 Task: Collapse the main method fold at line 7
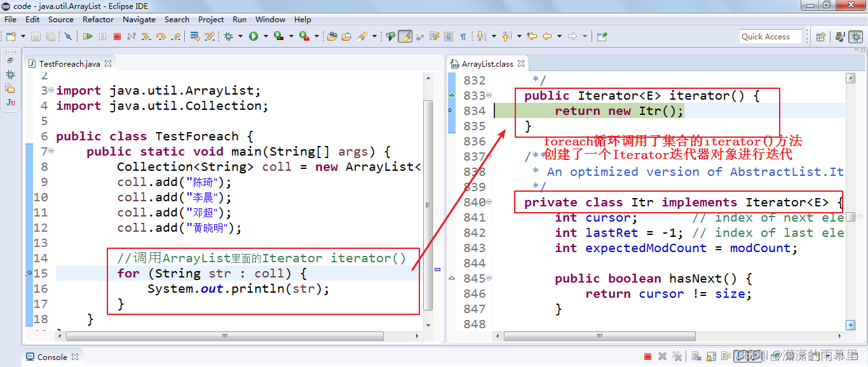pyautogui.click(x=51, y=152)
